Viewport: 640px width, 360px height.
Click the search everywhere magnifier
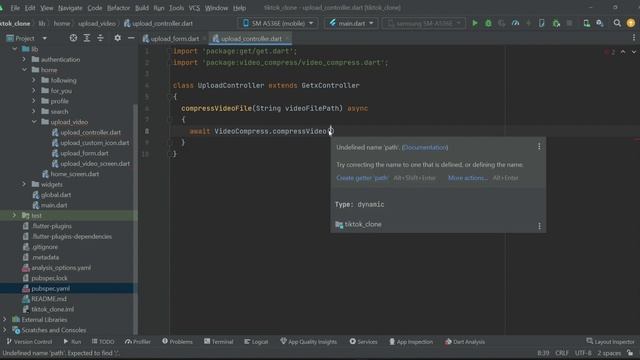(617, 23)
